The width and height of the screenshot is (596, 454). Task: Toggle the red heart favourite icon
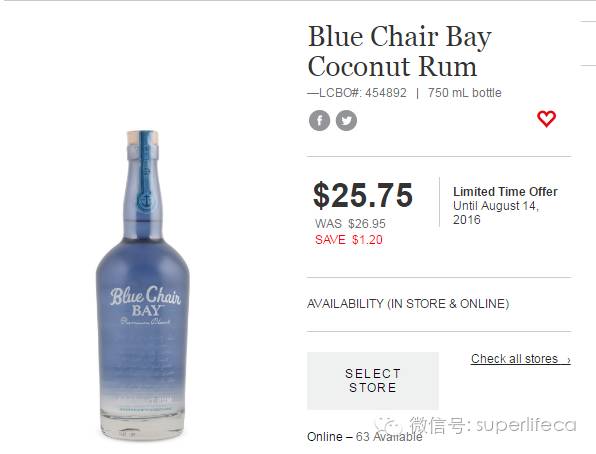pos(546,119)
